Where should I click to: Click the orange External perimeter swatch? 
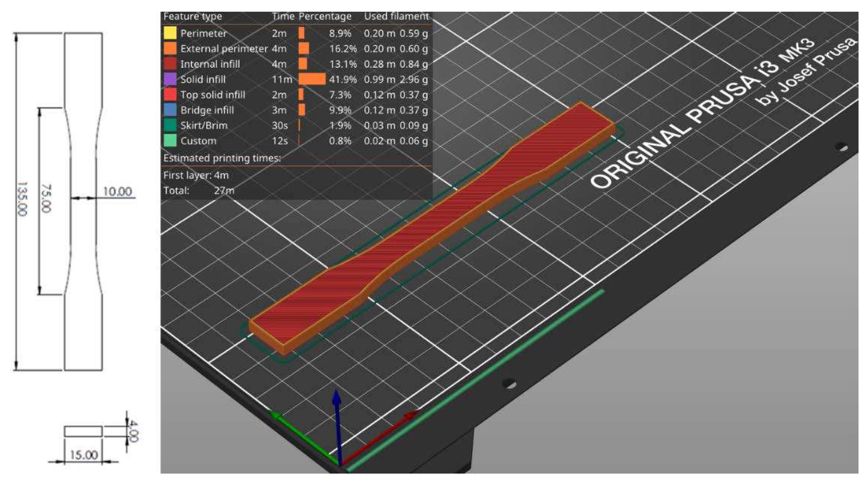pos(170,48)
